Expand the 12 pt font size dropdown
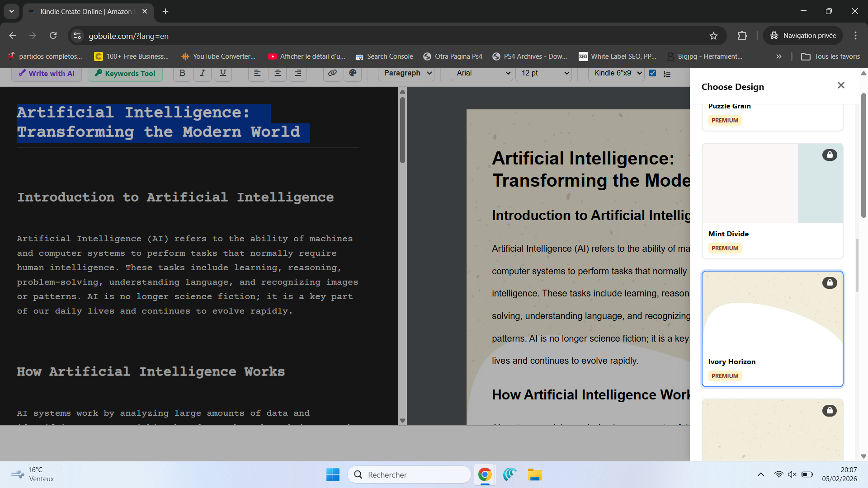Image resolution: width=868 pixels, height=488 pixels. [544, 73]
